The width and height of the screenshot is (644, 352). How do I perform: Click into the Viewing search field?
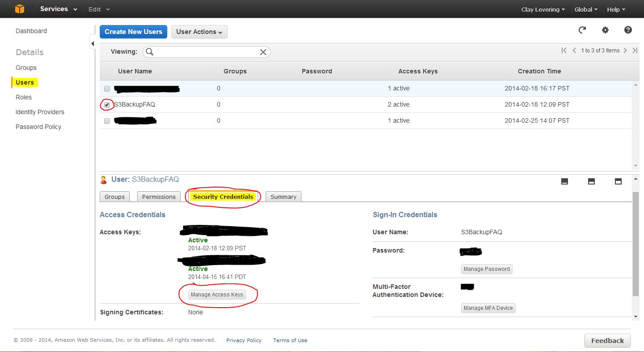[x=206, y=52]
